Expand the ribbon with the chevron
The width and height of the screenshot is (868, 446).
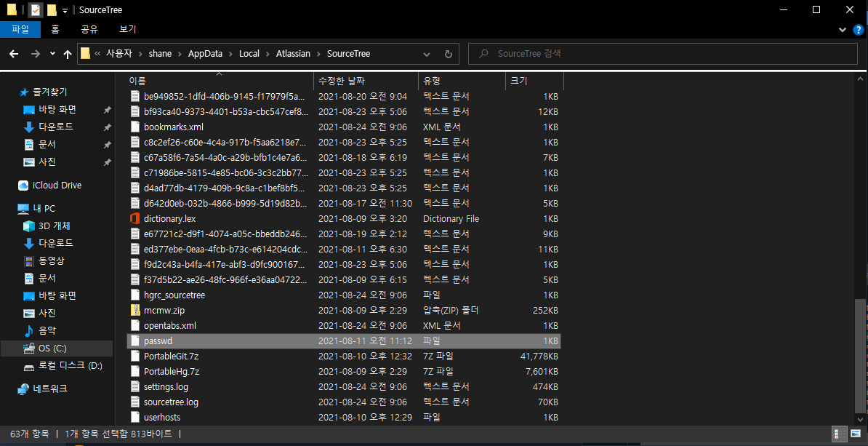(843, 29)
